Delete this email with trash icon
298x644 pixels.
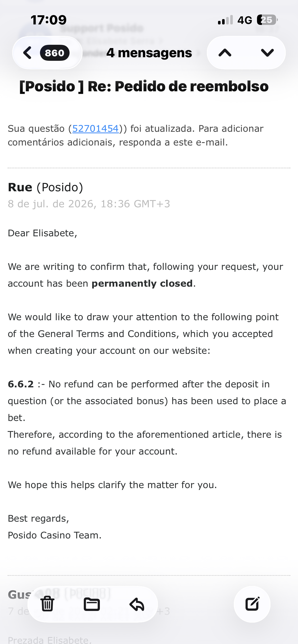47,604
